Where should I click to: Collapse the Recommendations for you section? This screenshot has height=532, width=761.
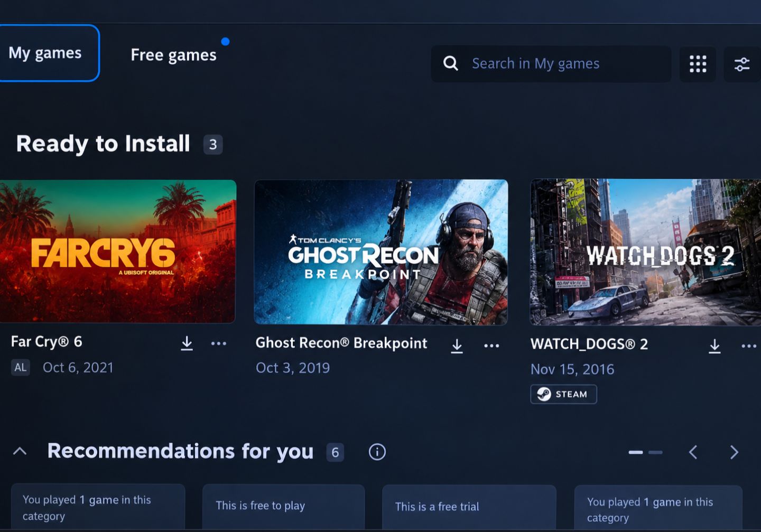click(20, 452)
